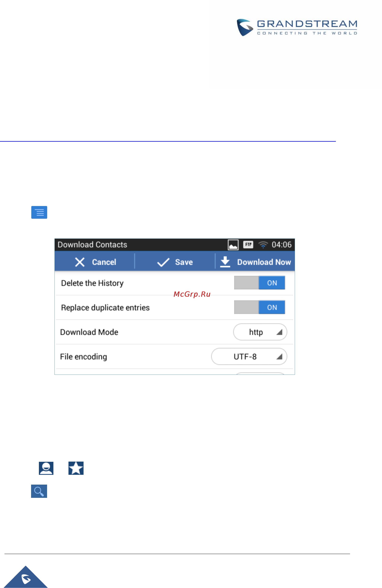The height and width of the screenshot is (588, 382).
Task: Click the Grandstream footer triangle logo
Action: [x=26, y=577]
